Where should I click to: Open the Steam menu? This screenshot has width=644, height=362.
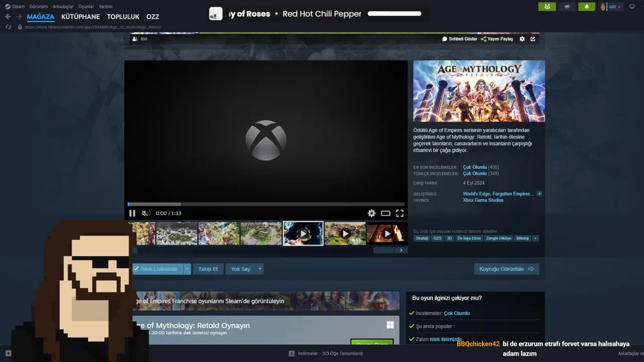pos(15,7)
